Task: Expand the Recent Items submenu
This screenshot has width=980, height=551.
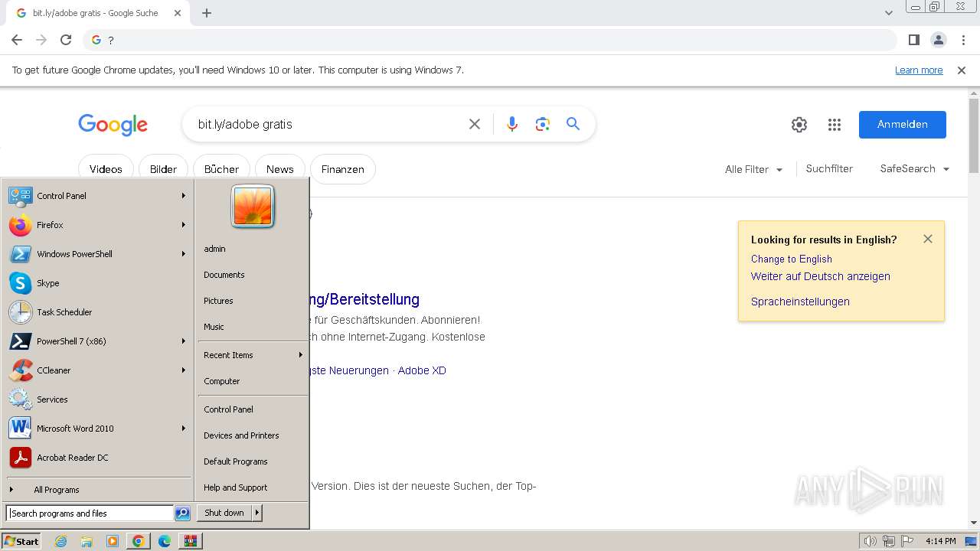Action: tap(253, 355)
